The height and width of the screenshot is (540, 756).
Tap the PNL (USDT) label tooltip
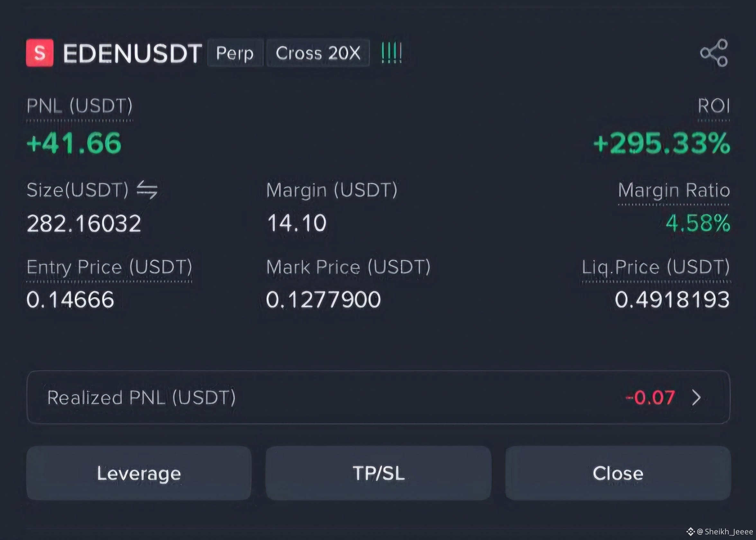79,106
